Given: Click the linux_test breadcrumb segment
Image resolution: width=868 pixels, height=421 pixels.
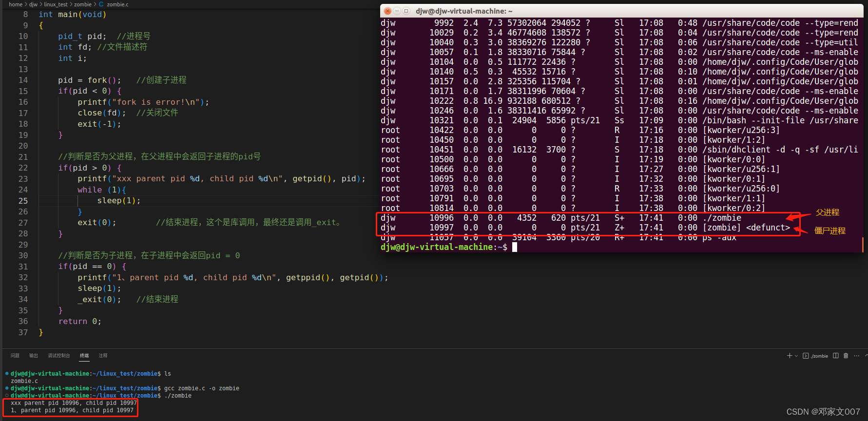Looking at the screenshot, I should [56, 4].
